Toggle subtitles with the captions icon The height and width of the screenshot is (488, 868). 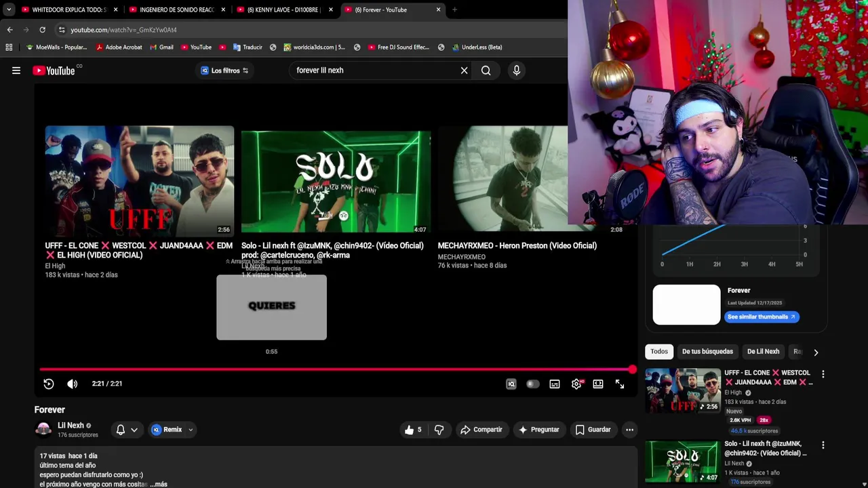[x=555, y=384]
